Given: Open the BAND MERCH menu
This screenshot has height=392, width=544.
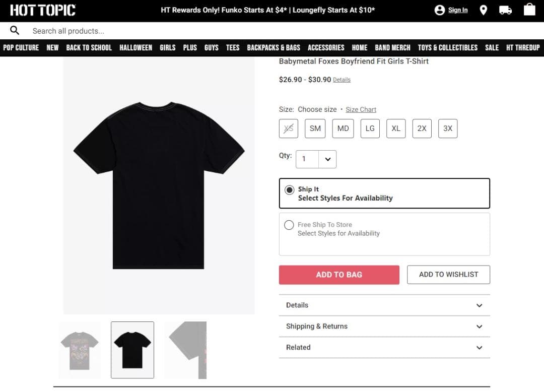Looking at the screenshot, I should [392, 47].
